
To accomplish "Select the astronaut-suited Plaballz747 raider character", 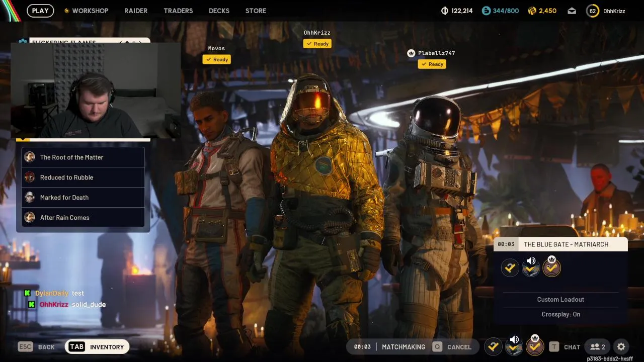I will (x=433, y=221).
